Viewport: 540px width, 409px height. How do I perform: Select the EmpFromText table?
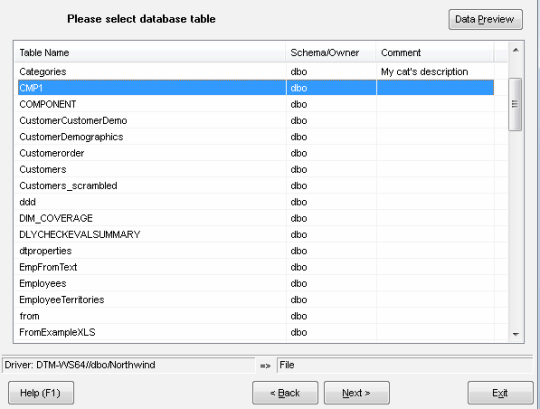click(x=256, y=267)
